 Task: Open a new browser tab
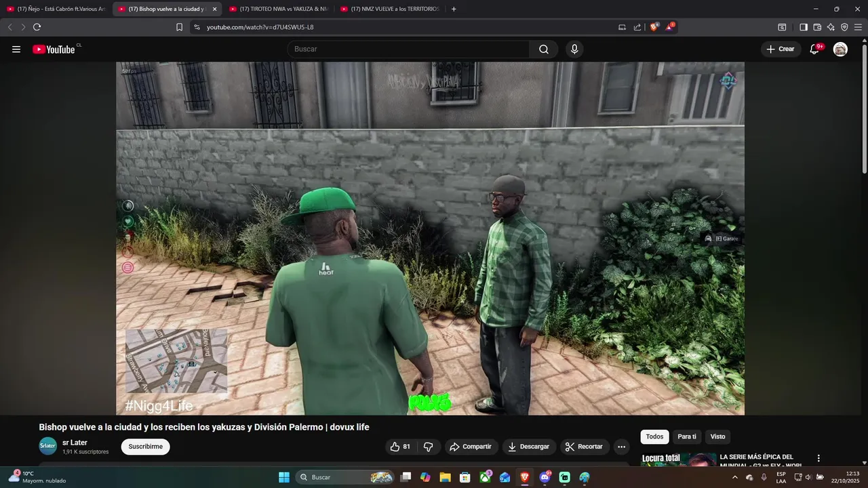[454, 9]
